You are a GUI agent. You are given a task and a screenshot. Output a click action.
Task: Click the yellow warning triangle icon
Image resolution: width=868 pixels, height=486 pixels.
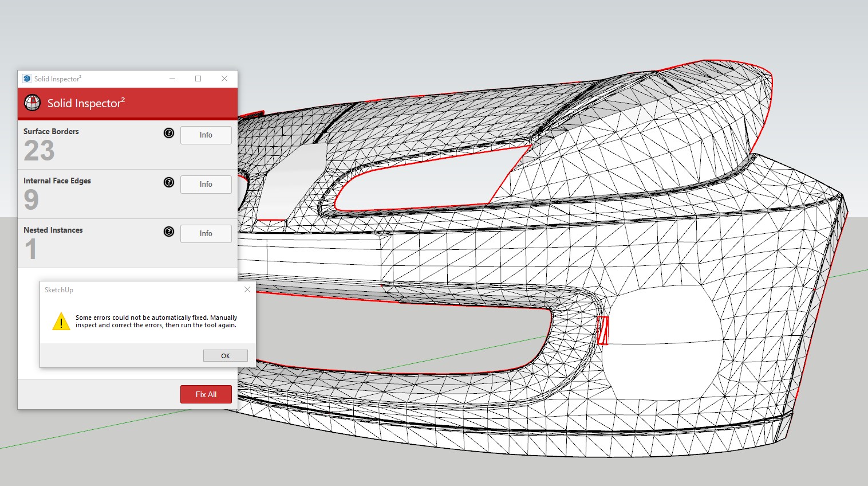pyautogui.click(x=61, y=322)
